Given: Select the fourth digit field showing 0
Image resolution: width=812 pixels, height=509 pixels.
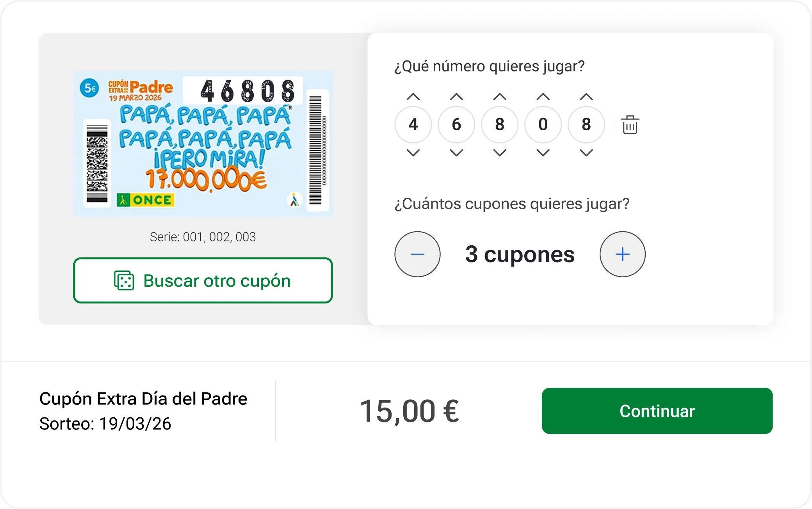Looking at the screenshot, I should (543, 125).
